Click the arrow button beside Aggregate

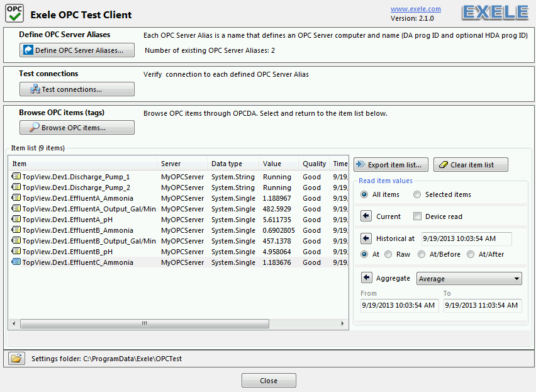click(x=366, y=277)
